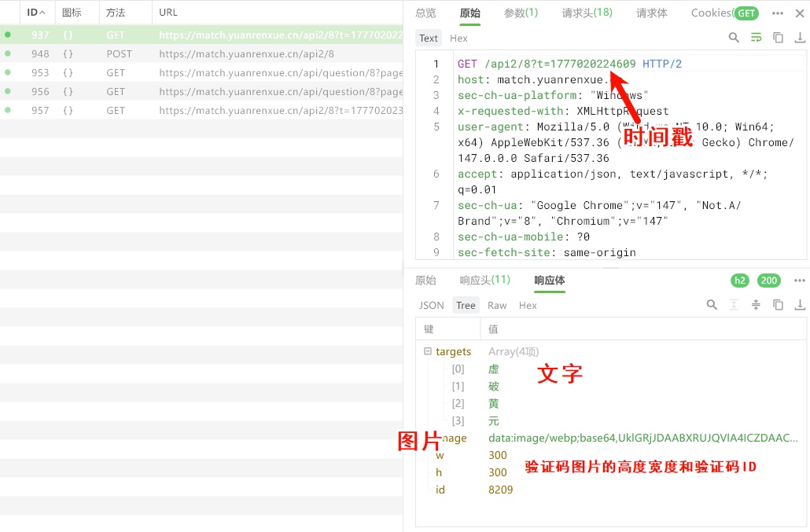
Task: Click the sec-fetch-site header line
Action: pyautogui.click(x=547, y=252)
